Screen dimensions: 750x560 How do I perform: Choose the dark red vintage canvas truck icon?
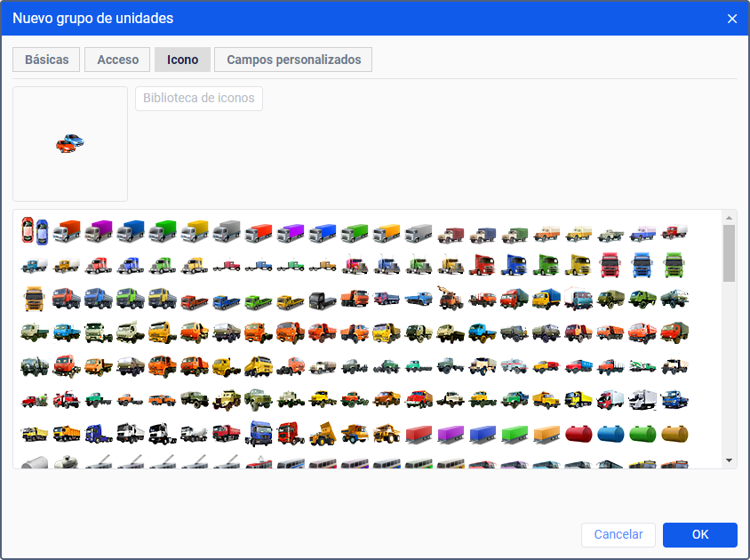point(451,235)
